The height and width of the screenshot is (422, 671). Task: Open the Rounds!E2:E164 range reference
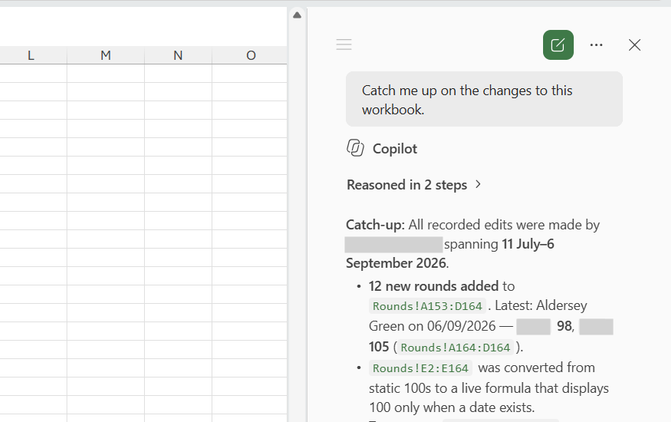click(x=420, y=368)
